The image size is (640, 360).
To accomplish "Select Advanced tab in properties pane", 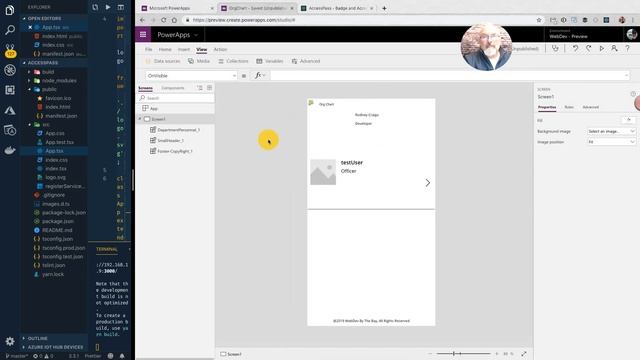I will (591, 107).
